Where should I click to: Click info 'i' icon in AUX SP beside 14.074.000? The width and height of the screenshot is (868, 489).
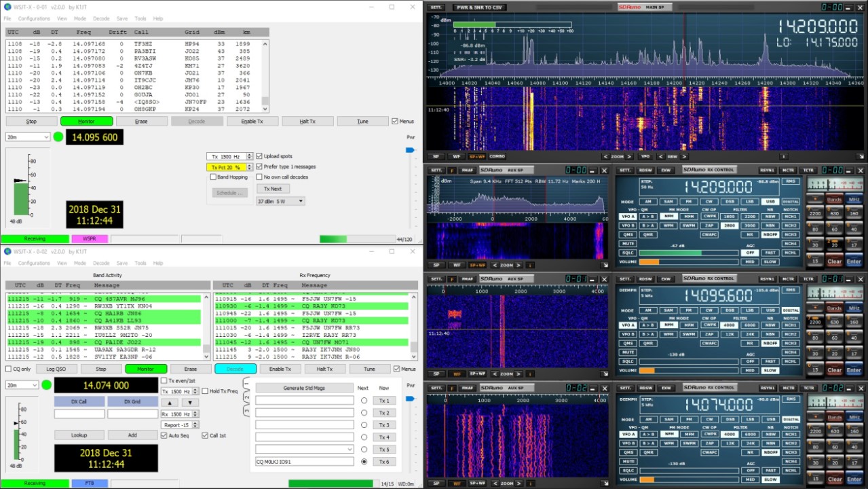point(530,483)
